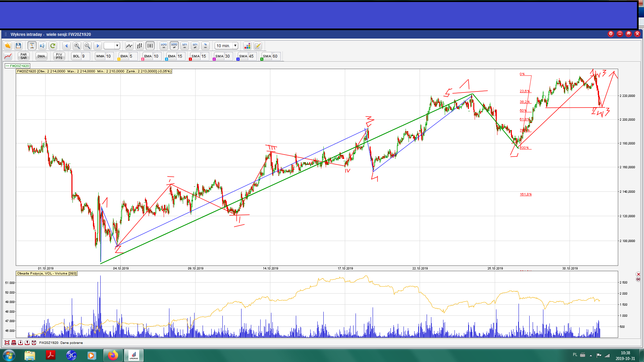The image size is (644, 362).
Task: Click the save diskette icon
Action: (x=18, y=46)
